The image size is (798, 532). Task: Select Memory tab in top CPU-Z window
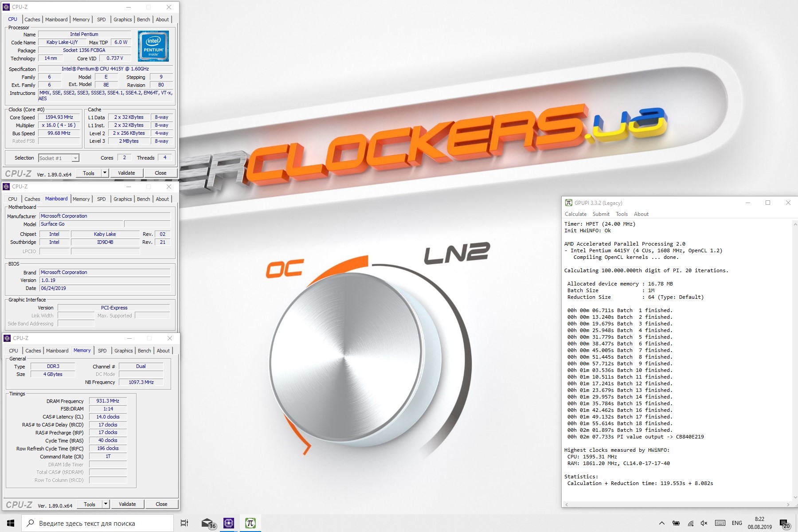(81, 20)
